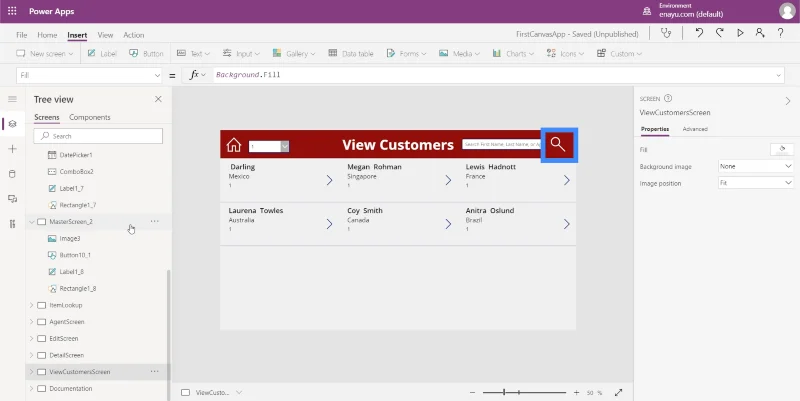Viewport: 800px width, 401px height.
Task: Click the arrow next to Megan Rohman
Action: (x=448, y=180)
